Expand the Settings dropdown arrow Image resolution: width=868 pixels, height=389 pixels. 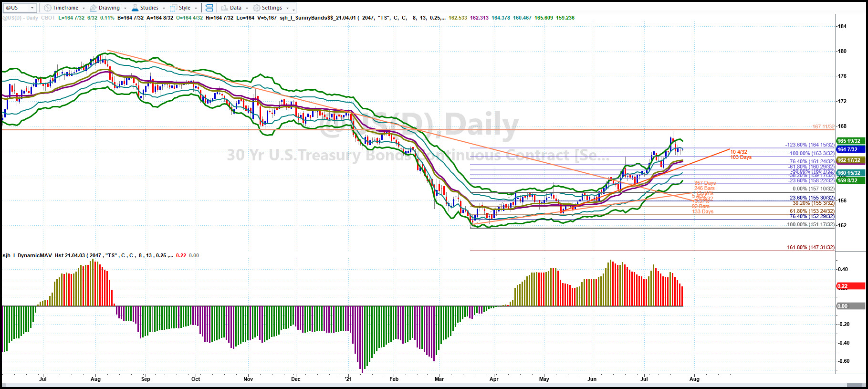point(287,8)
